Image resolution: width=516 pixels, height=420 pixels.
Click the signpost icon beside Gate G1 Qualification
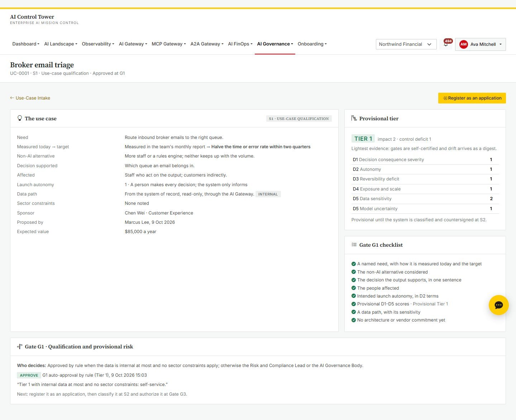click(20, 347)
